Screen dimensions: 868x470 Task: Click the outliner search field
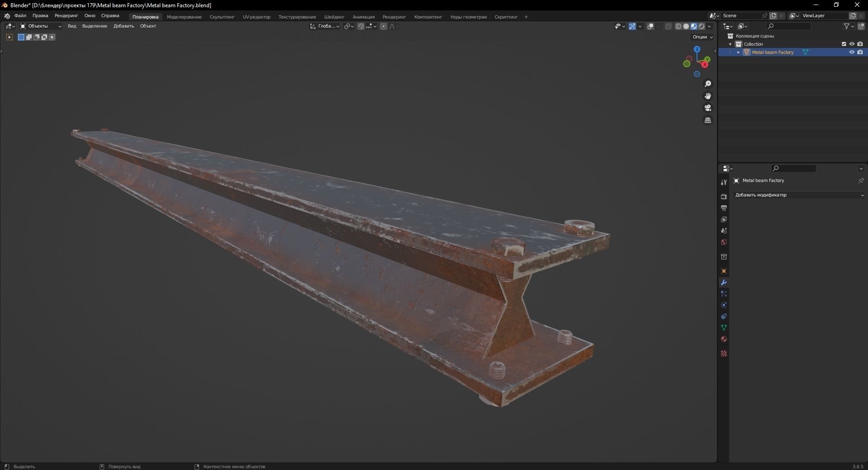click(789, 26)
